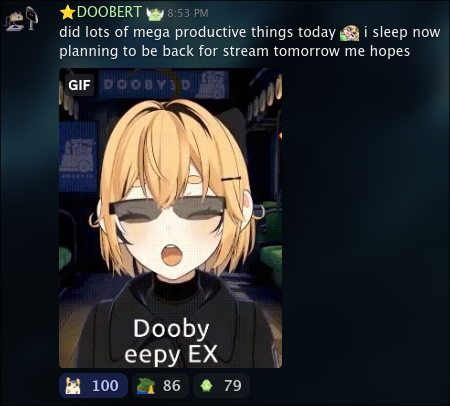Open the anime girl GIF thumbnail
The image size is (450, 406).
[x=170, y=218]
